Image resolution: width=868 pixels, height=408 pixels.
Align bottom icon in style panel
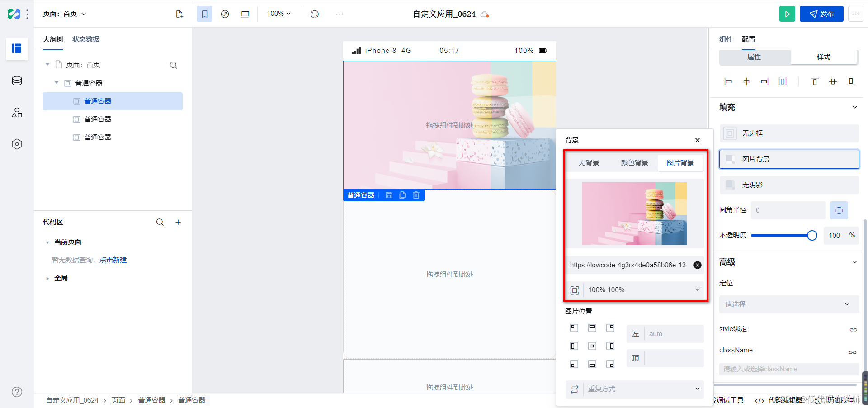tap(851, 81)
